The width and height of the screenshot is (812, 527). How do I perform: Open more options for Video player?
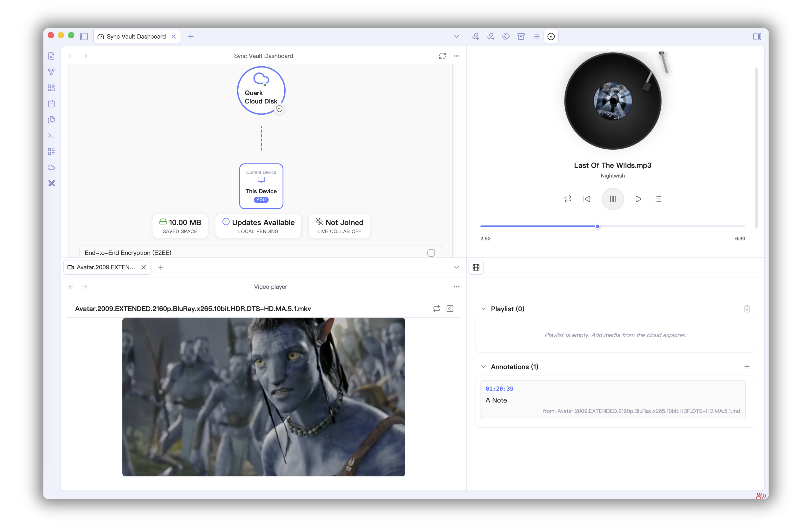click(456, 287)
